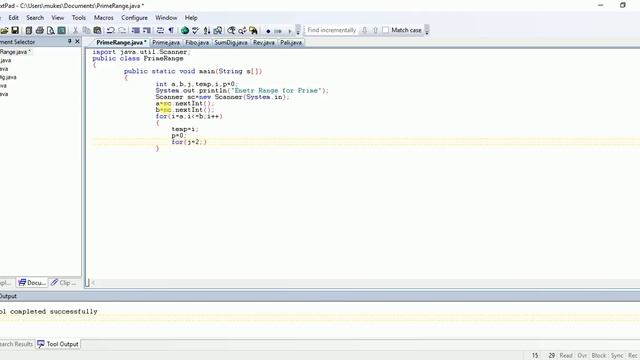The width and height of the screenshot is (640, 360).
Task: Click the 'public class PrimeRange' code line
Action: point(138,59)
